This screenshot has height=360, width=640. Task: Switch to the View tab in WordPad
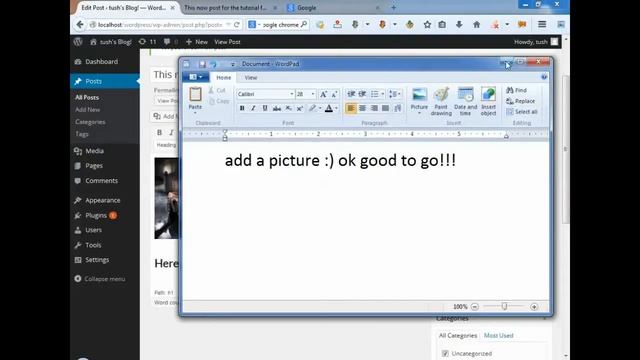click(x=251, y=78)
